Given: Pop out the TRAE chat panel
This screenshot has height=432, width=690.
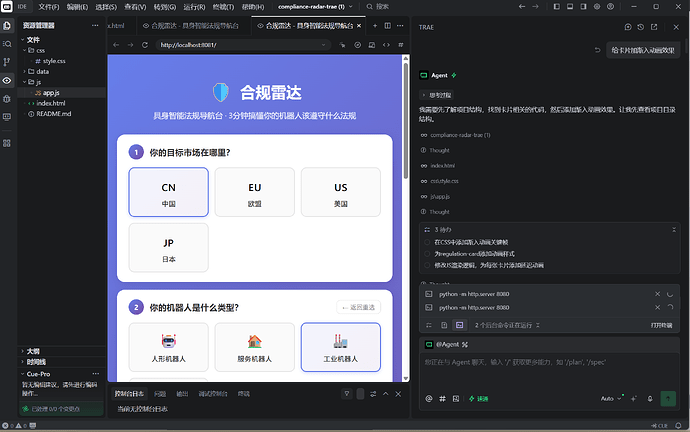Looking at the screenshot, I should [654, 27].
